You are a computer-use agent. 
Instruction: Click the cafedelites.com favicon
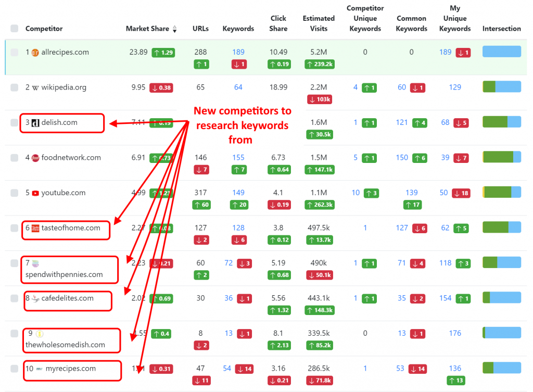point(35,298)
